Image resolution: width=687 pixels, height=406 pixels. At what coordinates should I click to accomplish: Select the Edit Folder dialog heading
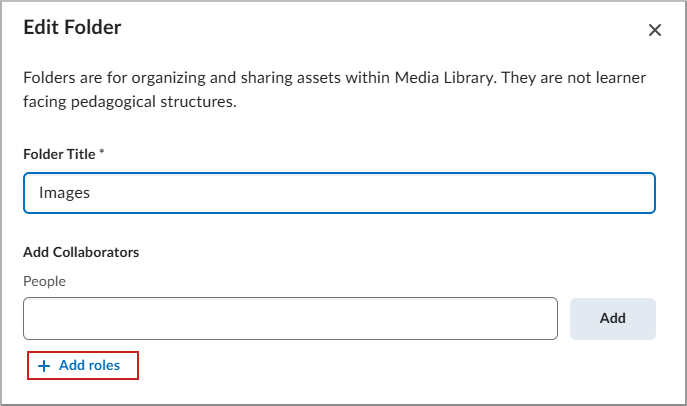point(72,28)
